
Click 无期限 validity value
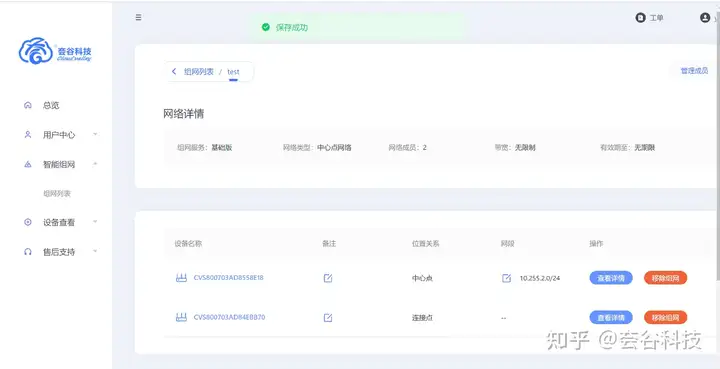(x=645, y=148)
